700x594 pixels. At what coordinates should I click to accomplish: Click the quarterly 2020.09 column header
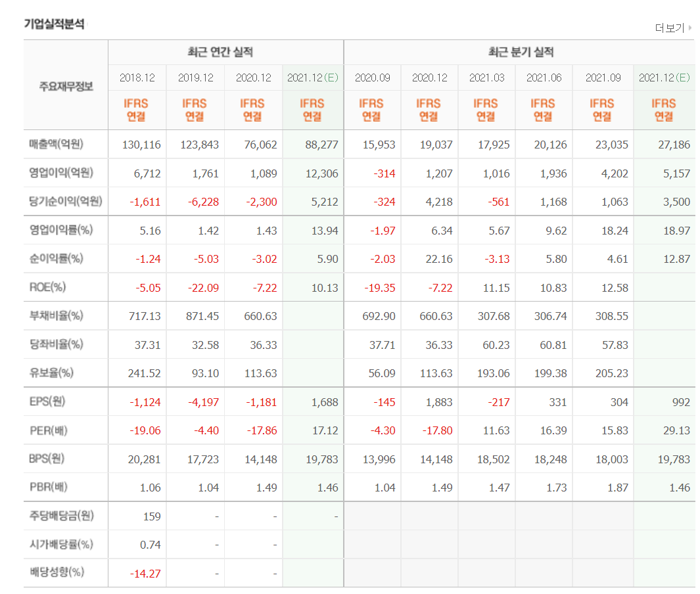point(372,78)
